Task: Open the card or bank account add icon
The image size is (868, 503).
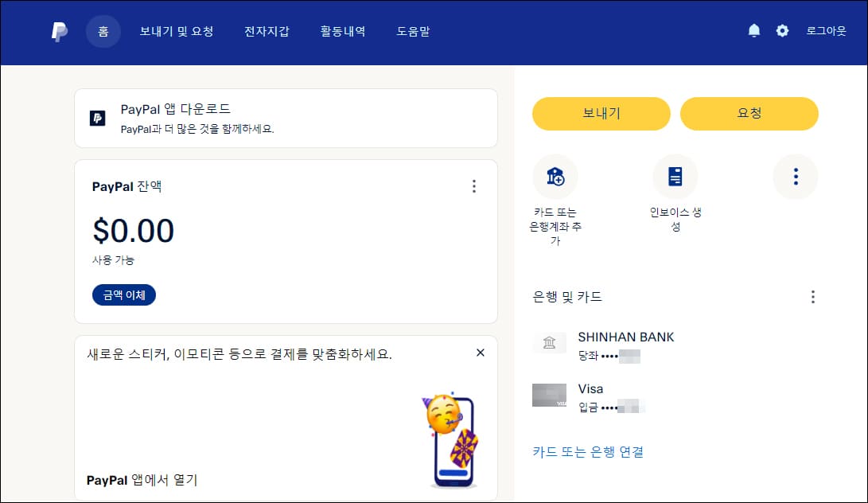Action: [555, 177]
